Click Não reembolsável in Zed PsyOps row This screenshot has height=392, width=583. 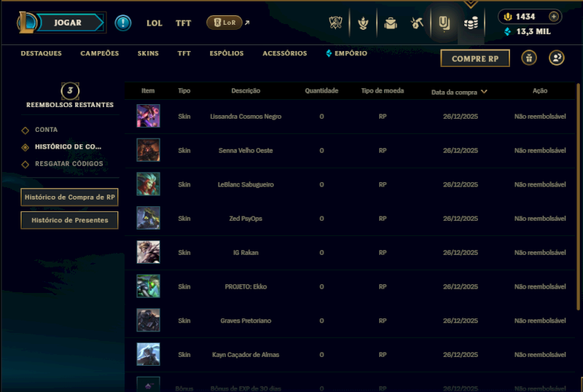[540, 219]
